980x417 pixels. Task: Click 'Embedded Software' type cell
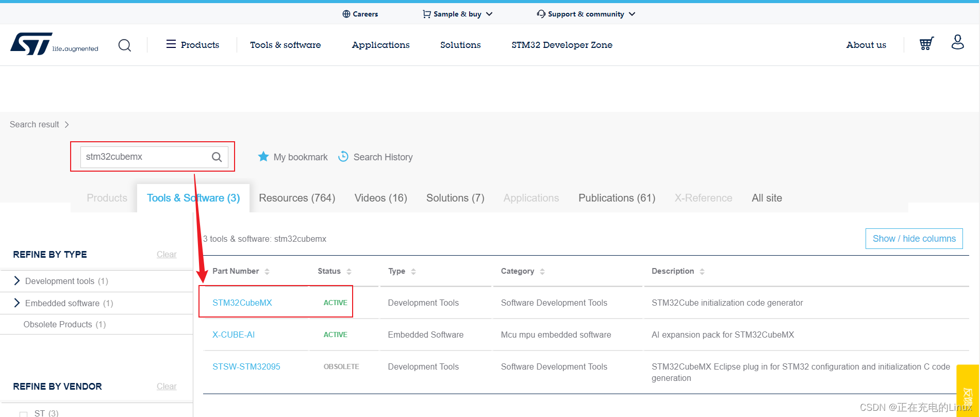pos(426,335)
